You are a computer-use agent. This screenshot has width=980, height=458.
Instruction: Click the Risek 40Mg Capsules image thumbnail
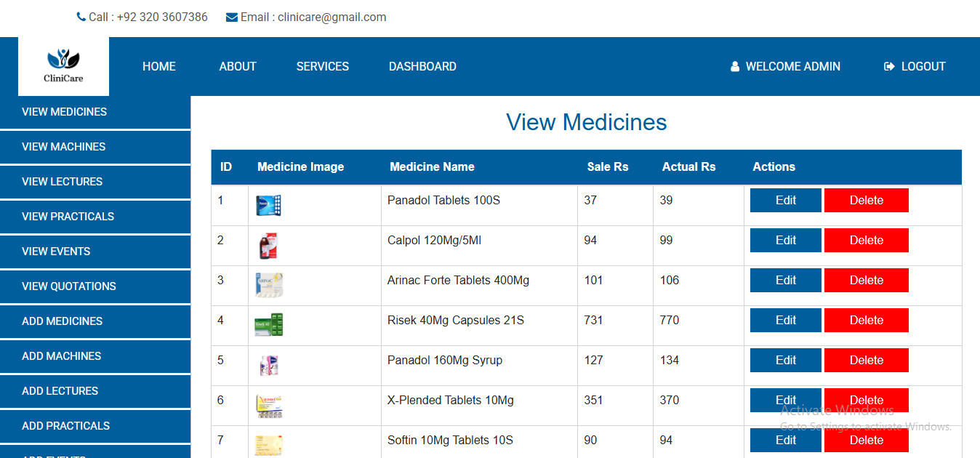pyautogui.click(x=269, y=325)
